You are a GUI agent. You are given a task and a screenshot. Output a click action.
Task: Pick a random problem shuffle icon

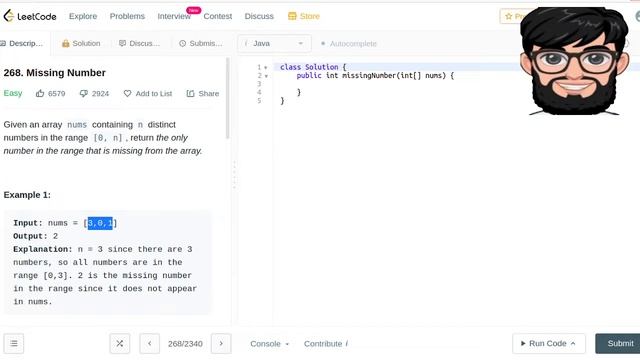coord(120,344)
